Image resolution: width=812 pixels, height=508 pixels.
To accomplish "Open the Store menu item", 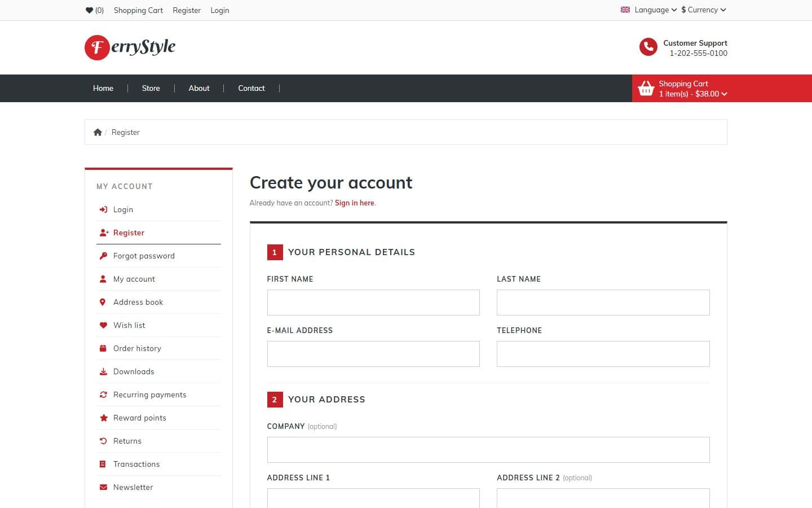I will 151,88.
